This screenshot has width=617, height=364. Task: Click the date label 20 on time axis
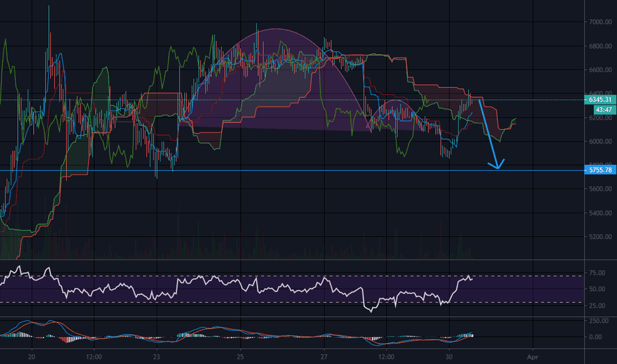point(32,357)
